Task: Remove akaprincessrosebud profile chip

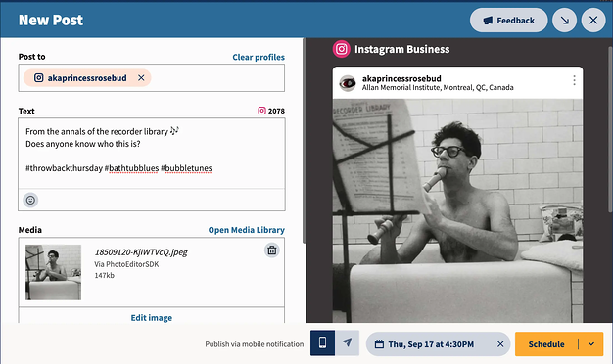Action: pyautogui.click(x=141, y=78)
